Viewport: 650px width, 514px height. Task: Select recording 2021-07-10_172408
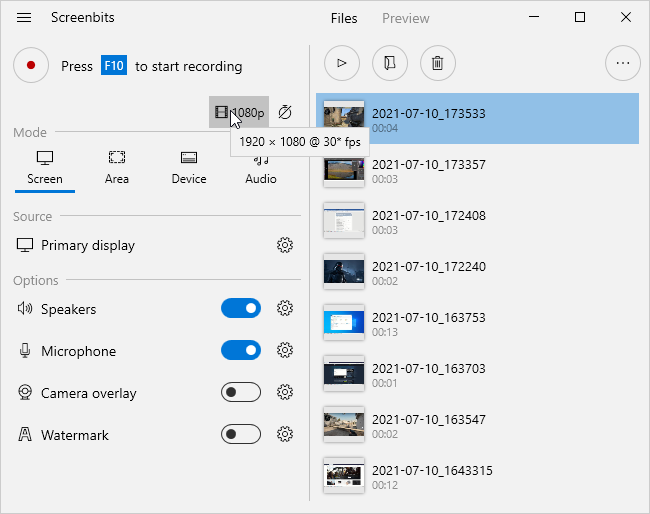point(478,221)
